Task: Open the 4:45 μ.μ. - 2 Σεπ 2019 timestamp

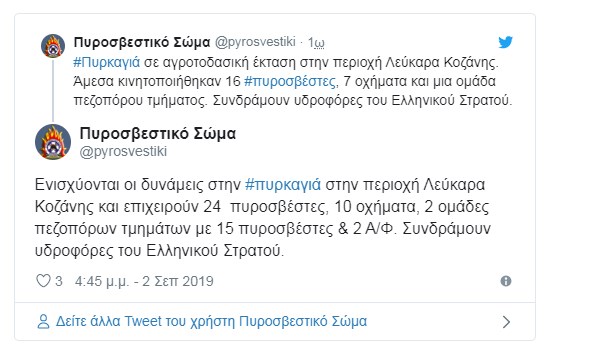Action: click(144, 281)
